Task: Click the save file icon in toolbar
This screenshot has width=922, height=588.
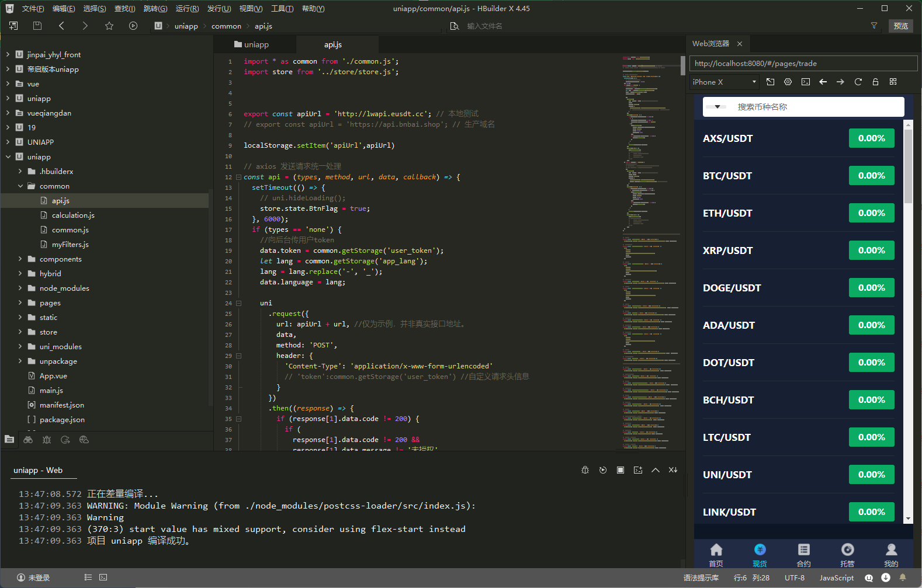Action: [x=37, y=26]
